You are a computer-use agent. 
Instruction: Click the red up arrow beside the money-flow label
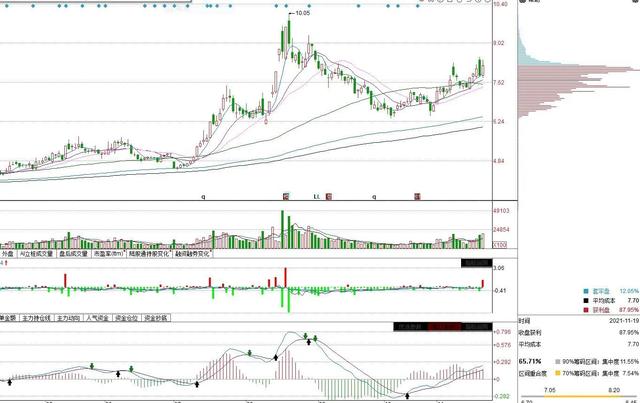[6, 263]
